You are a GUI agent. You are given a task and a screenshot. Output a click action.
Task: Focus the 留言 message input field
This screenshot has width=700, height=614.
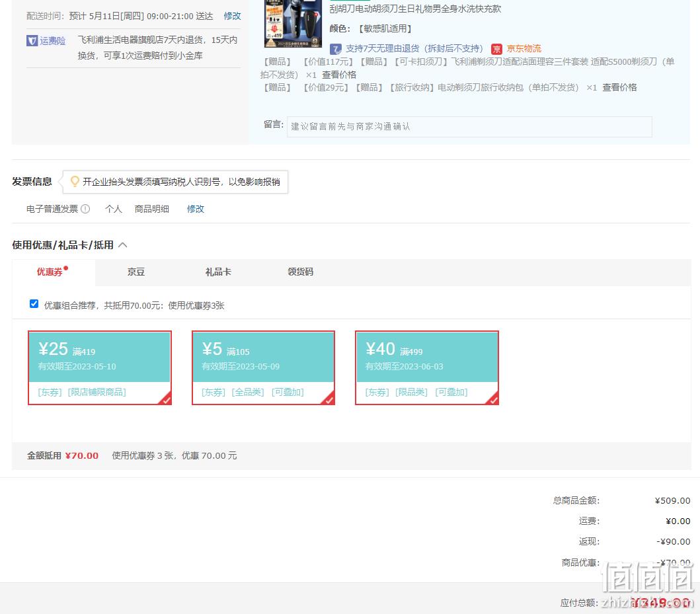[469, 127]
